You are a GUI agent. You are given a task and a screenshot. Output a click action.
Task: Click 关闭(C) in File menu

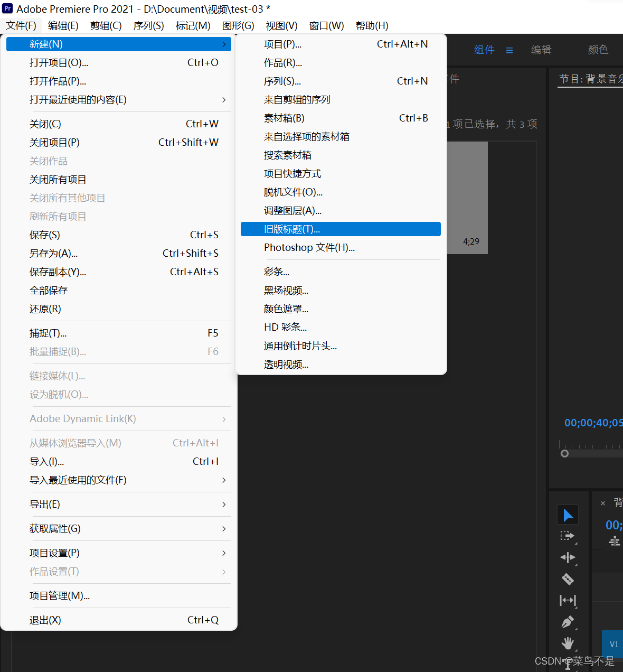119,124
